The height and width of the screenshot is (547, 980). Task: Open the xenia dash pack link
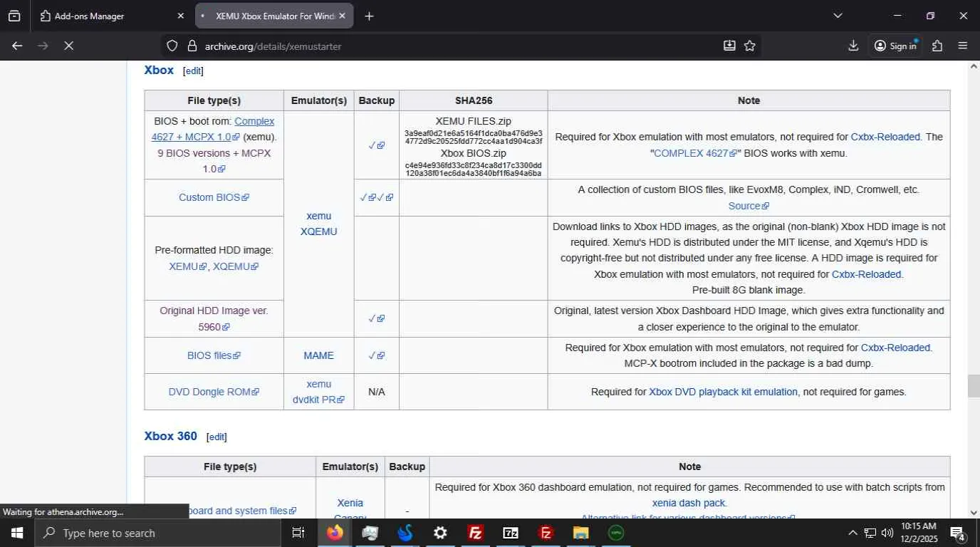point(689,503)
